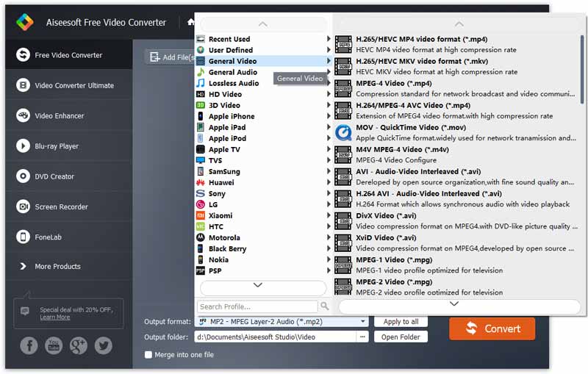Click the DVD Creator disc icon
The height and width of the screenshot is (374, 588).
[x=23, y=176]
